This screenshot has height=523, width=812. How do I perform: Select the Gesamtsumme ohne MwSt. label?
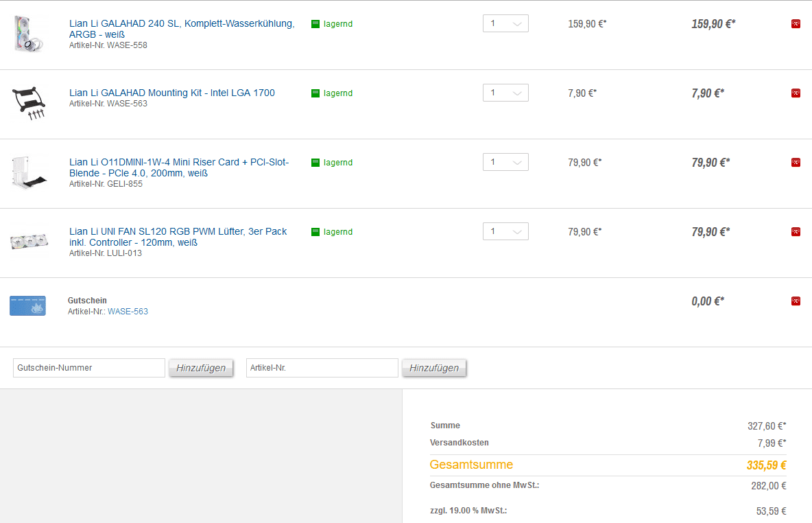point(484,485)
